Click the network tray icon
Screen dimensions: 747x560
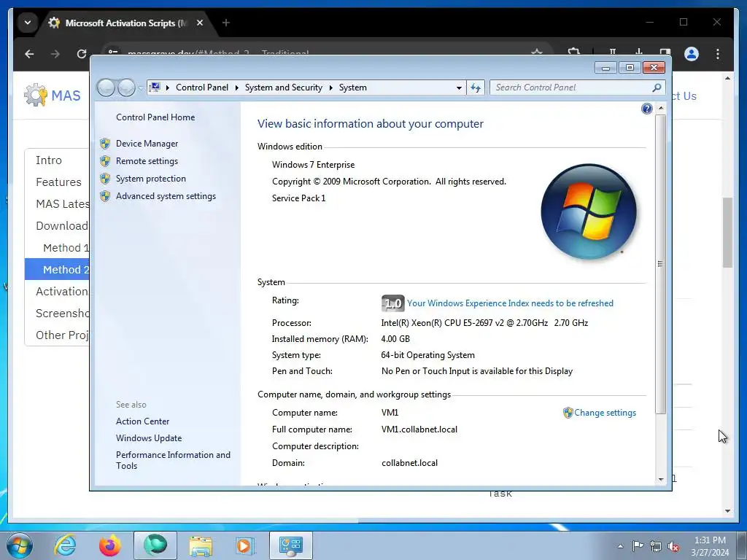pyautogui.click(x=656, y=546)
